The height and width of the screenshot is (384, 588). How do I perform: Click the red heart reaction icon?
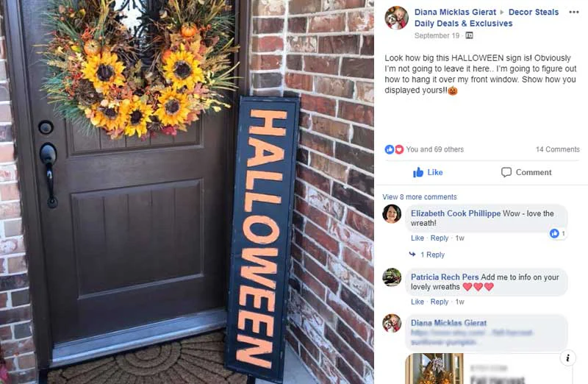[x=399, y=149]
